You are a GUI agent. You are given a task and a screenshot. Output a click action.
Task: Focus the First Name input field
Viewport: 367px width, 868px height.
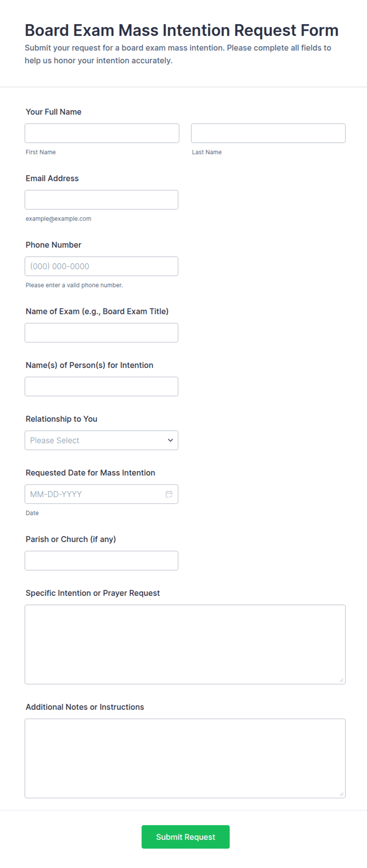point(102,133)
